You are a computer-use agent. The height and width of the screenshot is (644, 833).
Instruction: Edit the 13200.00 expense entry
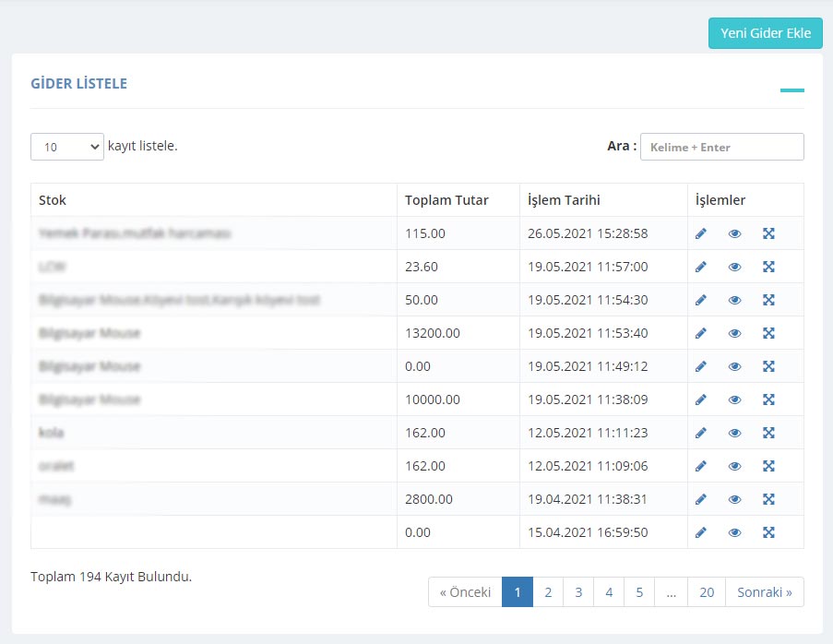(701, 333)
